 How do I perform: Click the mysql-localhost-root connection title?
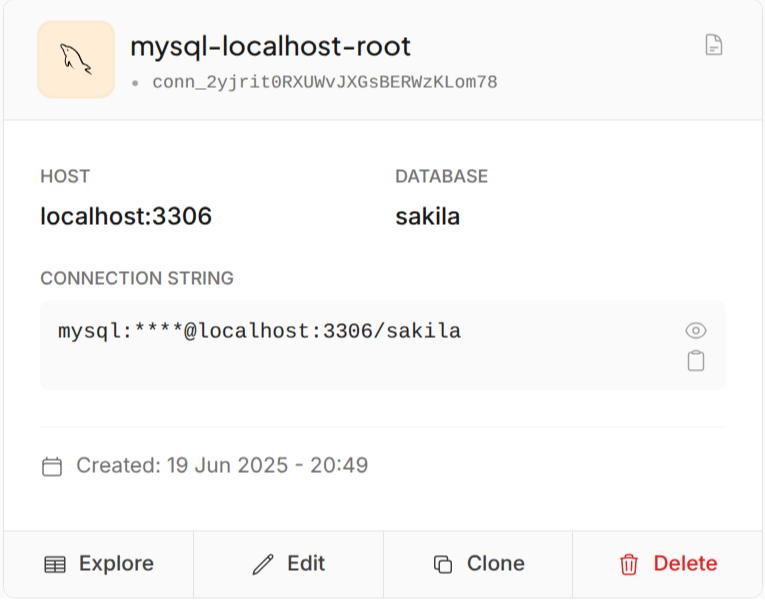click(270, 46)
